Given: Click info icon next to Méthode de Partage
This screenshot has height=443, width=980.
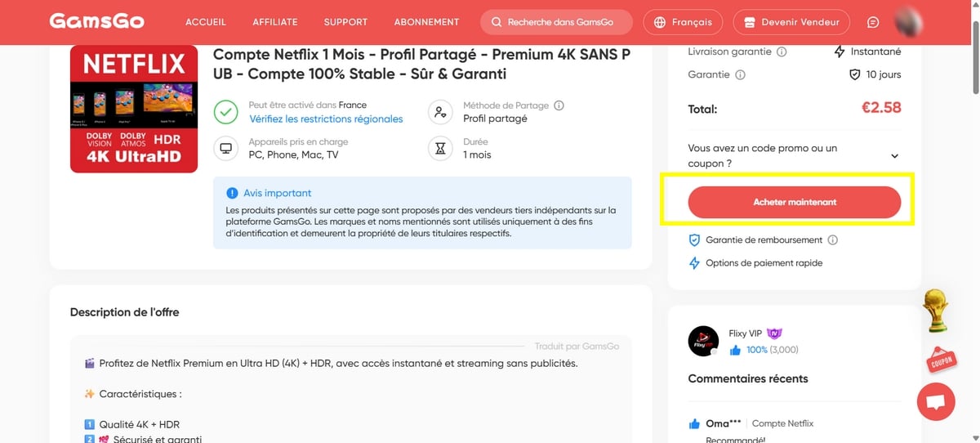Looking at the screenshot, I should pyautogui.click(x=559, y=105).
